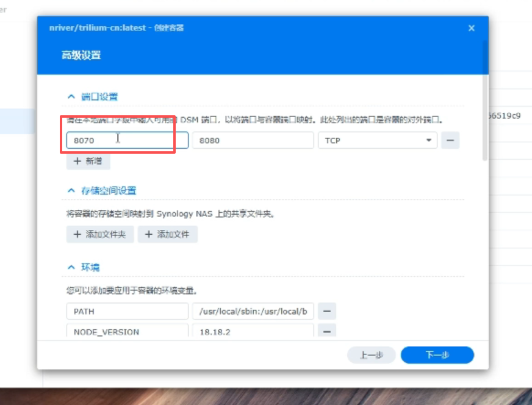Go to next step with 下一步
The width and height of the screenshot is (532, 405).
point(437,355)
